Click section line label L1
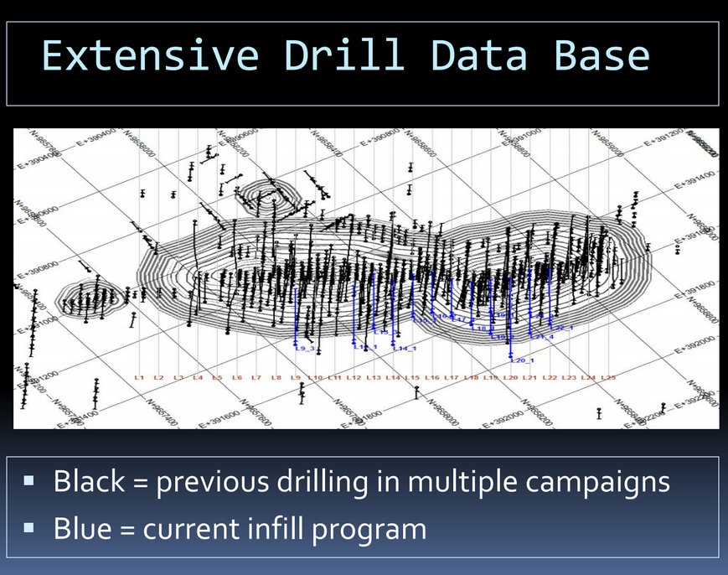The width and height of the screenshot is (728, 575). (139, 377)
